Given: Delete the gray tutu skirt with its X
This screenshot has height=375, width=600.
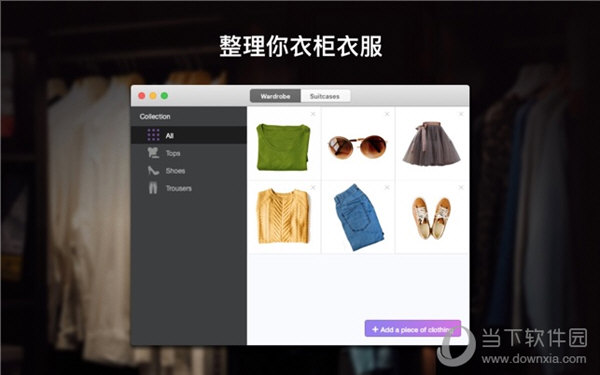Looking at the screenshot, I should point(461,114).
